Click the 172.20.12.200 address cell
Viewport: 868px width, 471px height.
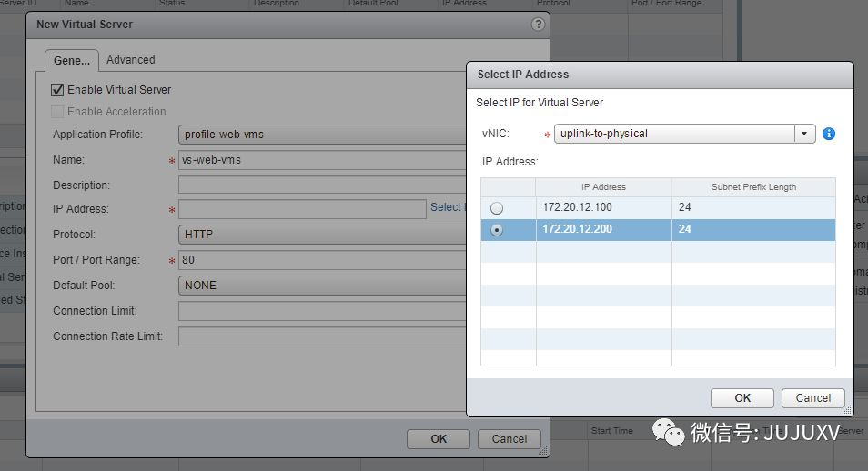[603, 229]
